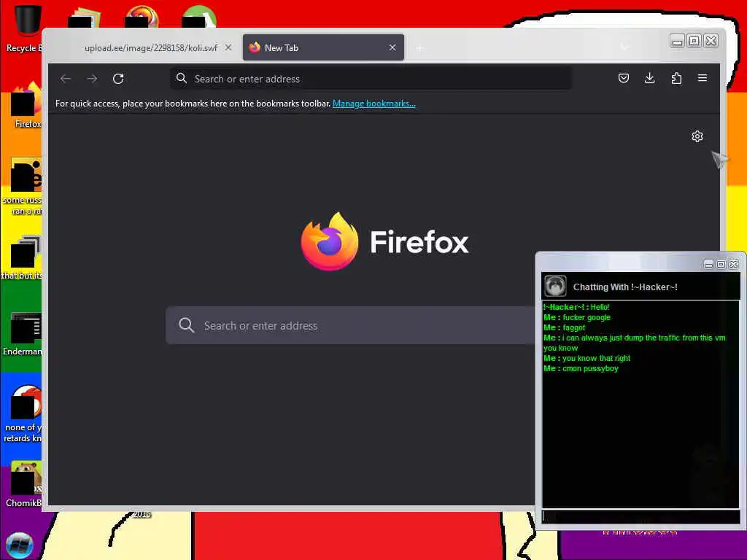747x560 pixels.
Task: Click the Firefox forward arrow
Action: point(92,79)
